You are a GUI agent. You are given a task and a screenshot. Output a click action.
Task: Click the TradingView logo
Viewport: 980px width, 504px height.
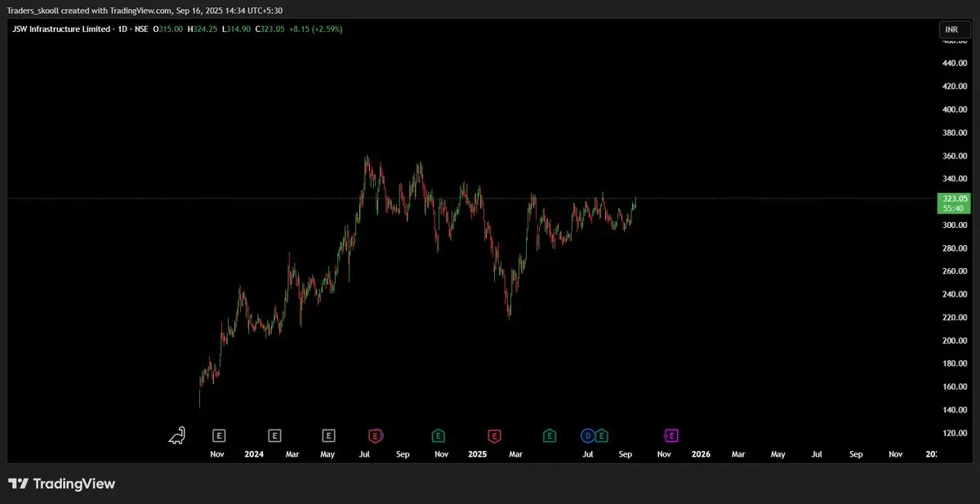pos(61,484)
